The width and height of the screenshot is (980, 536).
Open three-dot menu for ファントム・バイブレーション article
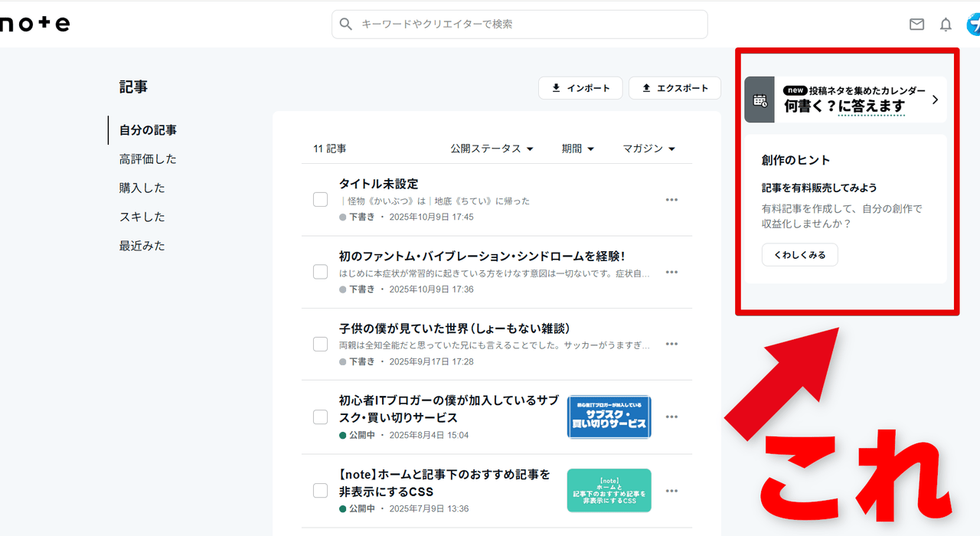(671, 272)
